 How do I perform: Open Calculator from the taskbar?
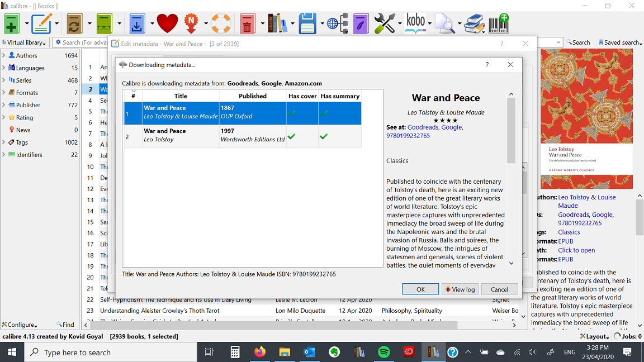[x=235, y=352]
